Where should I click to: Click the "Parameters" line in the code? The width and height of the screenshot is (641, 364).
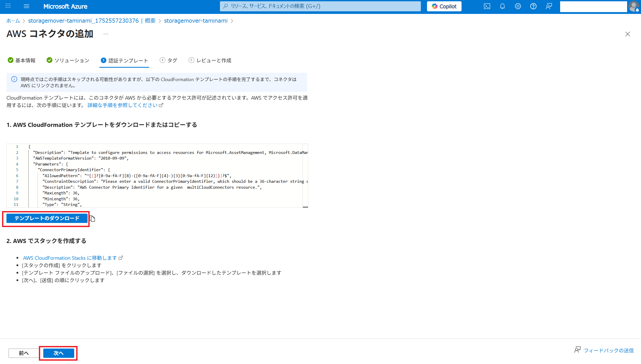50,164
